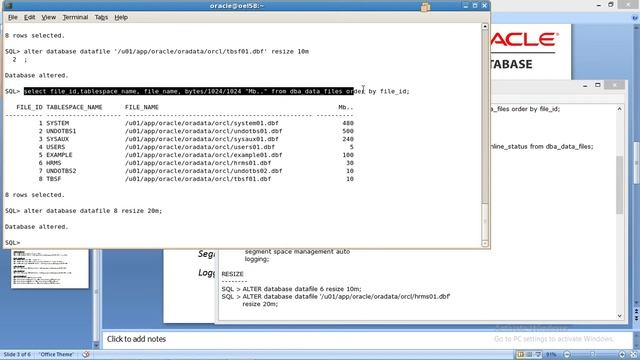640x360 pixels.
Task: Click the PowerPoint zoom slider
Action: point(594,355)
